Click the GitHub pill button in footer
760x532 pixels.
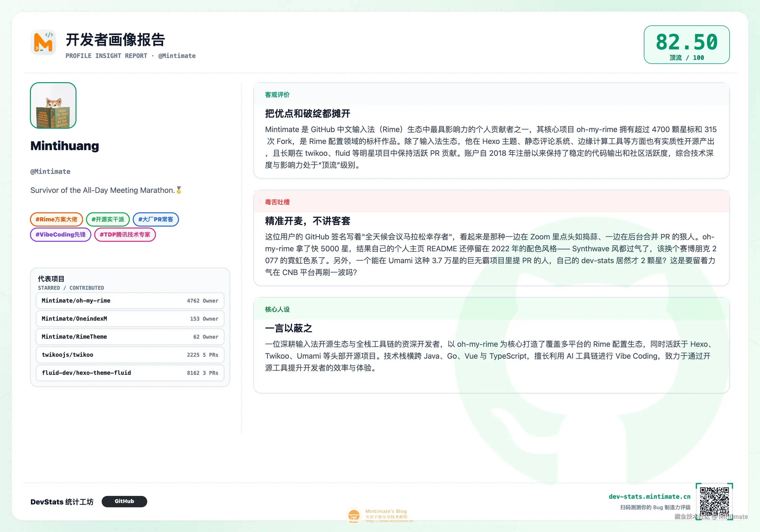(124, 501)
